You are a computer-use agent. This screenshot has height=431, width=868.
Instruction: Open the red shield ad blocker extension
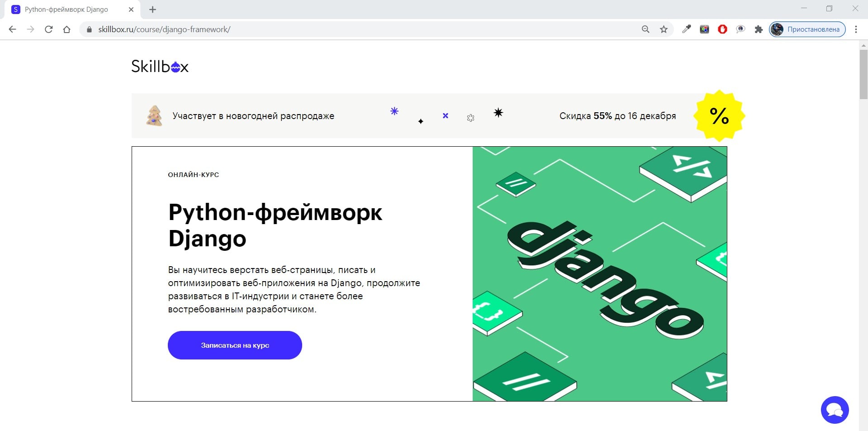pyautogui.click(x=722, y=29)
